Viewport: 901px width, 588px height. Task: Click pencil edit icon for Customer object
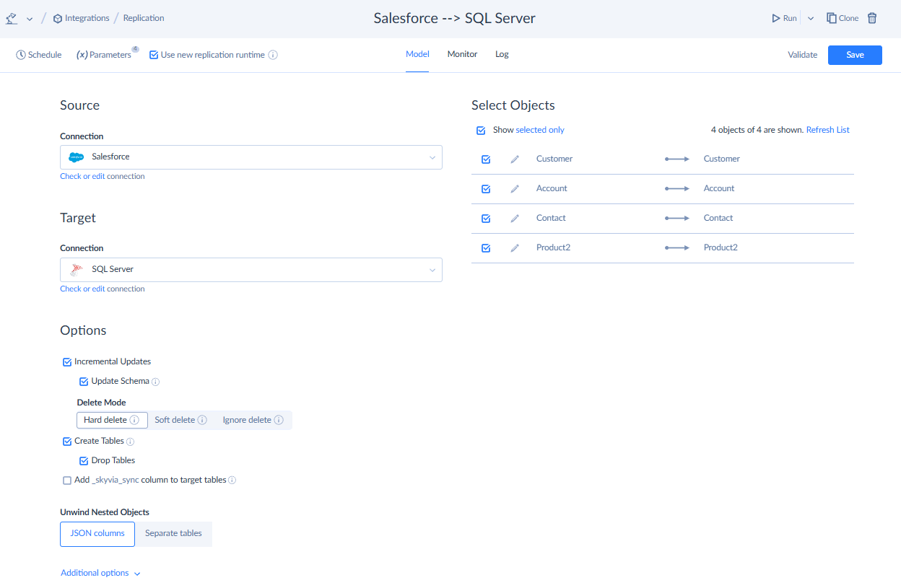(515, 159)
